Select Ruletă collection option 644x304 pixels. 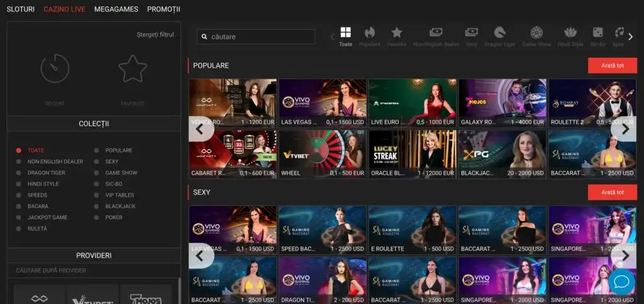tap(37, 229)
